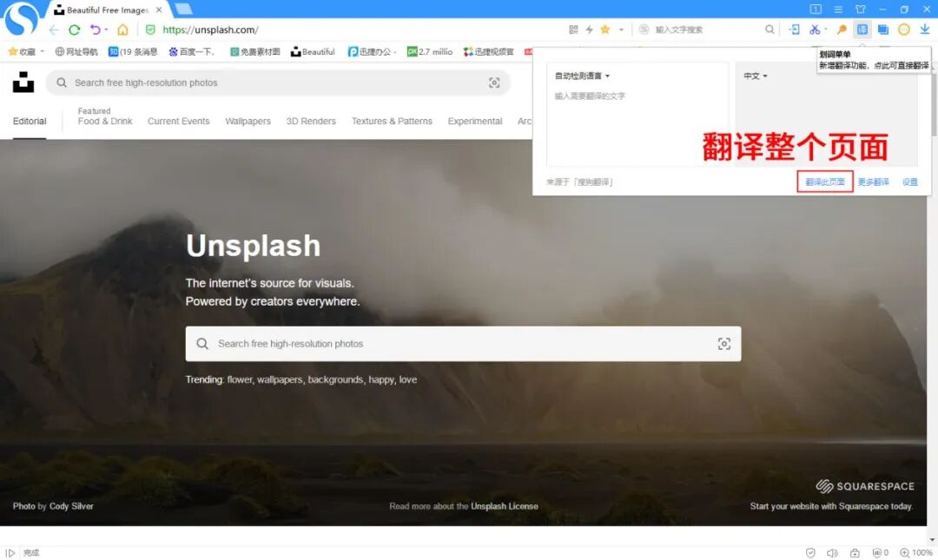
Task: Click the Sogou browser logo avatar
Action: point(21,18)
